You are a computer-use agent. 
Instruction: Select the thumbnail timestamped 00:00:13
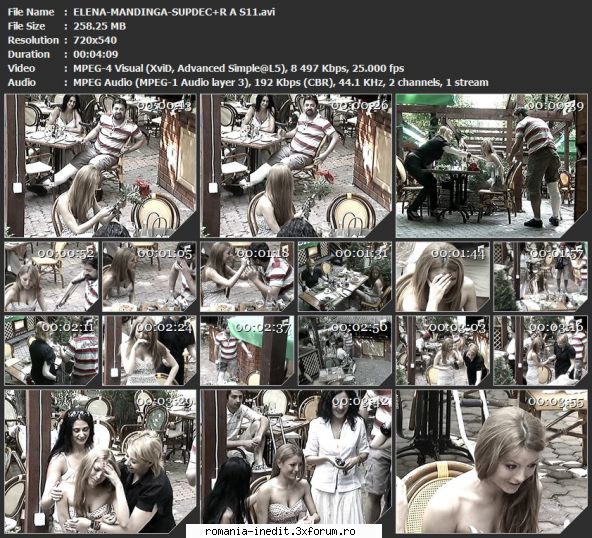pyautogui.click(x=100, y=165)
